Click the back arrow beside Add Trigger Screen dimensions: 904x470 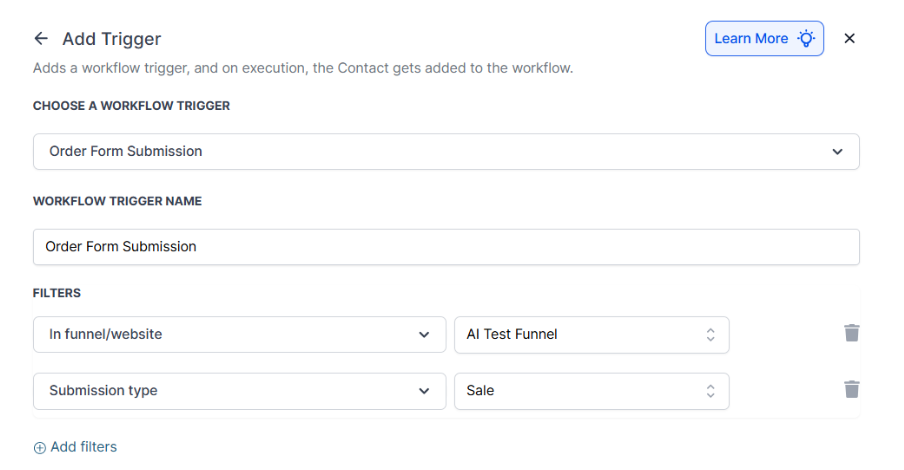click(41, 39)
